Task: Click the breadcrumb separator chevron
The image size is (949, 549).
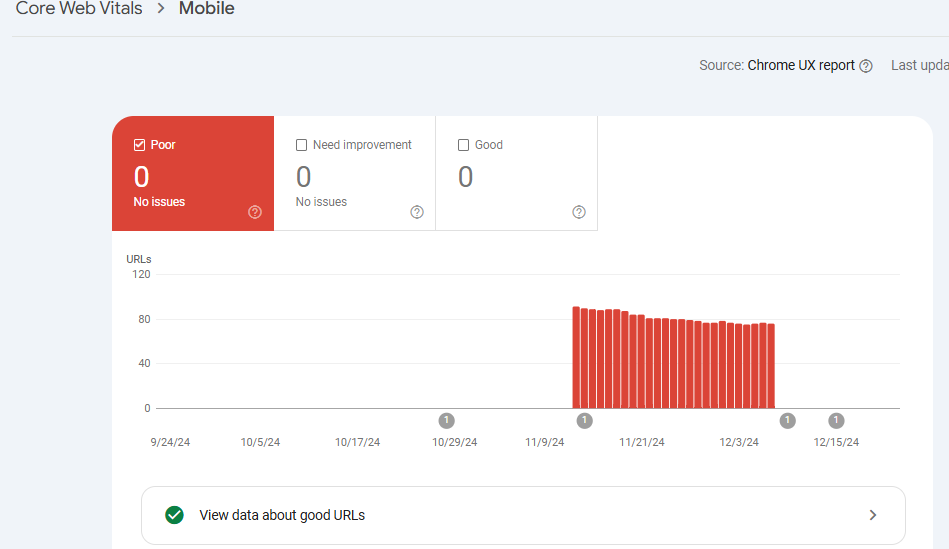Action: (161, 8)
